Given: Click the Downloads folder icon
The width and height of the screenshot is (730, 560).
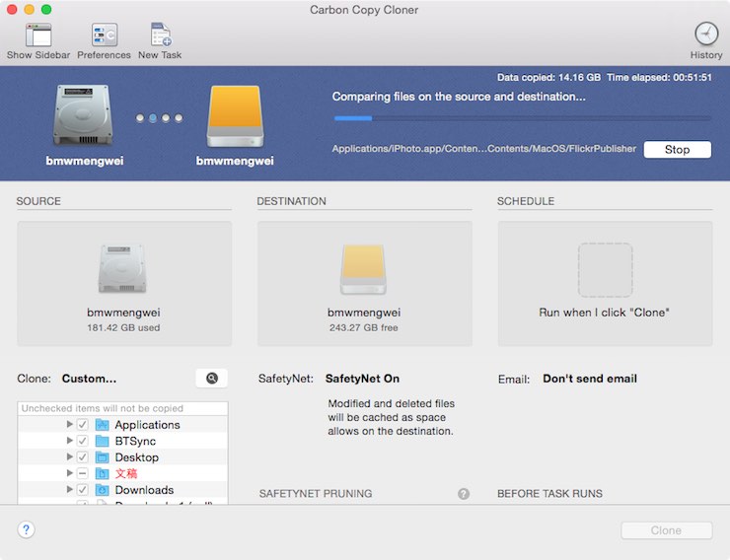Looking at the screenshot, I should 102,490.
